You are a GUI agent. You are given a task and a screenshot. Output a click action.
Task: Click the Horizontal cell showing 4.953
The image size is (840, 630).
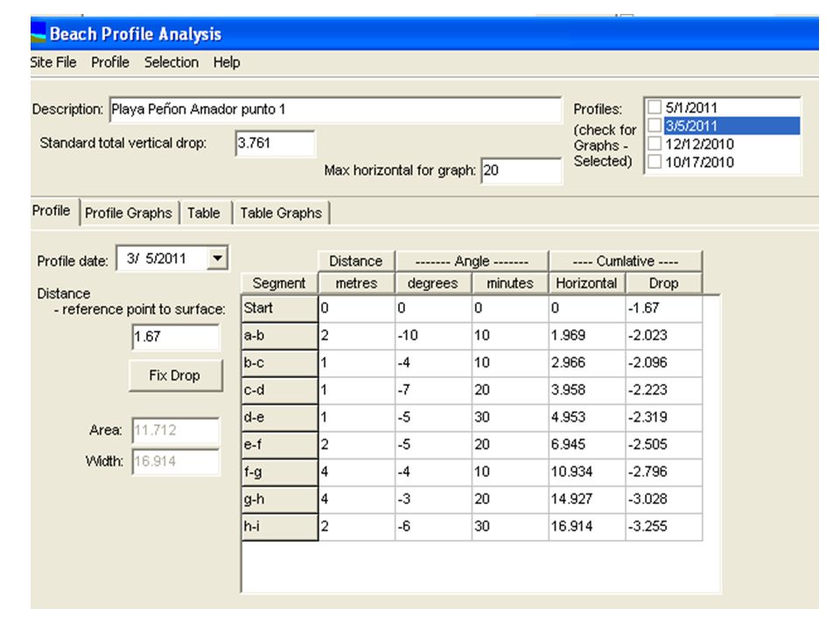pos(587,417)
